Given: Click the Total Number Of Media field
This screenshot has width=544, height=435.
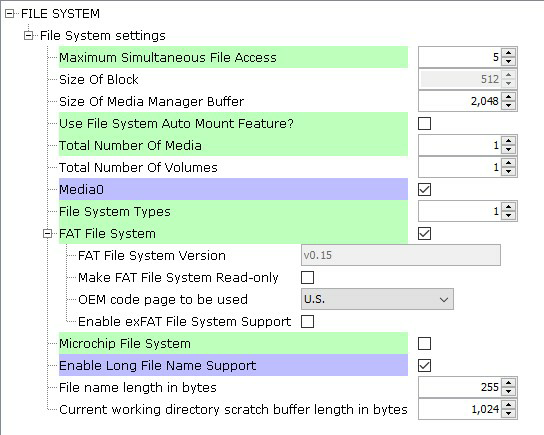Looking at the screenshot, I should (460, 145).
